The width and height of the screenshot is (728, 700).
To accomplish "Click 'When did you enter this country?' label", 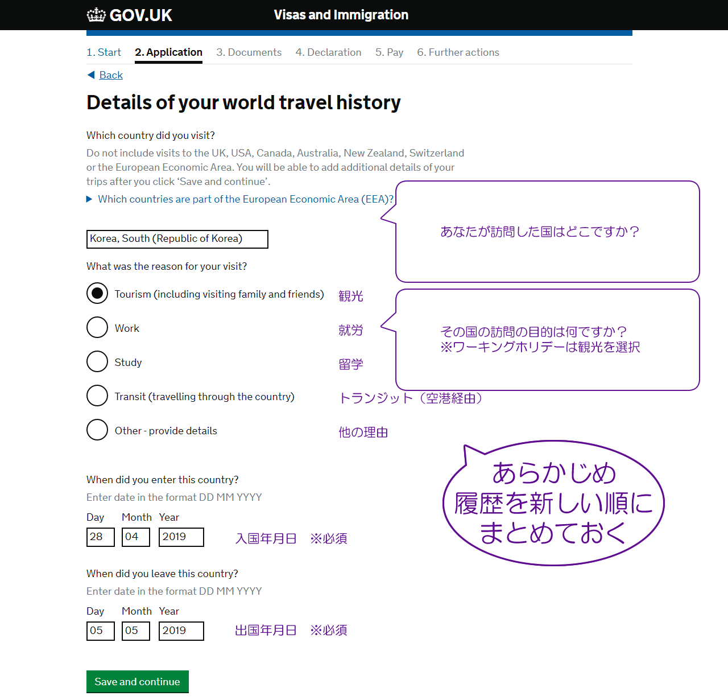I will click(x=163, y=480).
